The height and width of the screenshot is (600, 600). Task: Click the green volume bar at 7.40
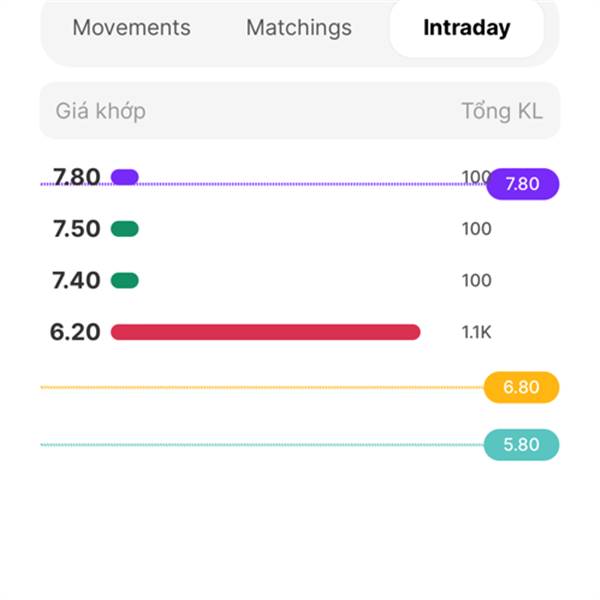point(125,280)
